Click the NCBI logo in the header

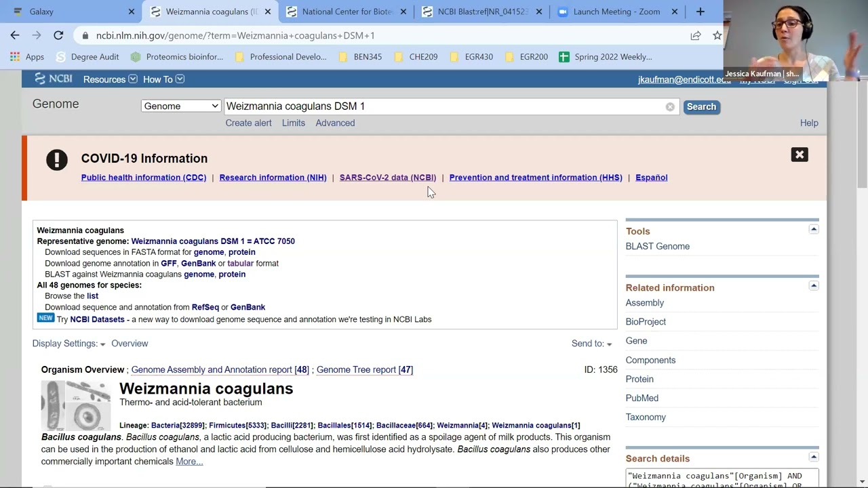[x=53, y=79]
